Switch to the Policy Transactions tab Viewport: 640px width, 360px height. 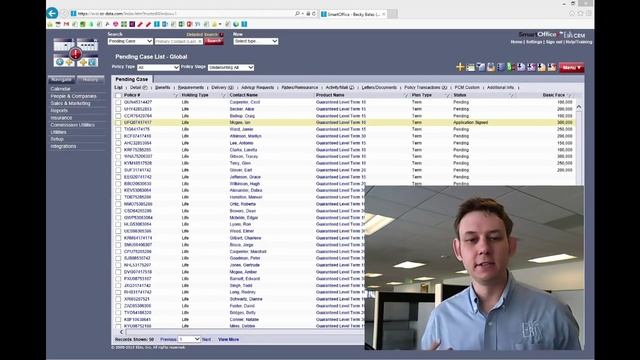[x=425, y=87]
